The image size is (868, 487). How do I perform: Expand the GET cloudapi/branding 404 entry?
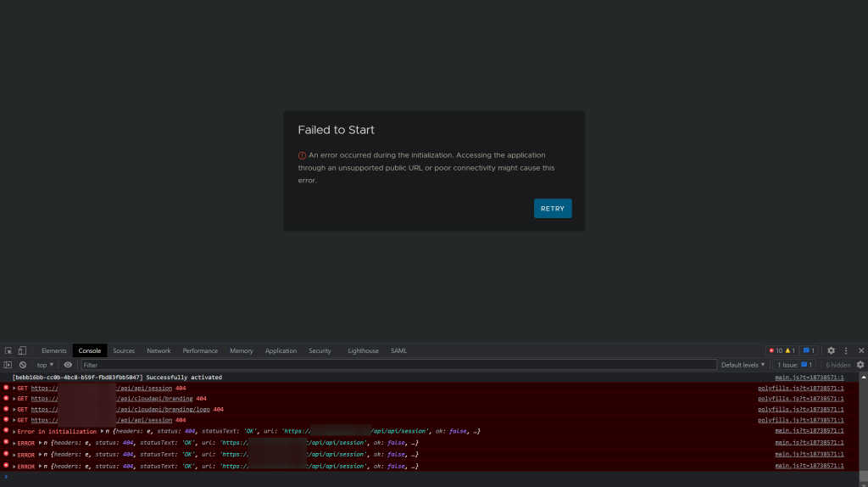point(14,399)
